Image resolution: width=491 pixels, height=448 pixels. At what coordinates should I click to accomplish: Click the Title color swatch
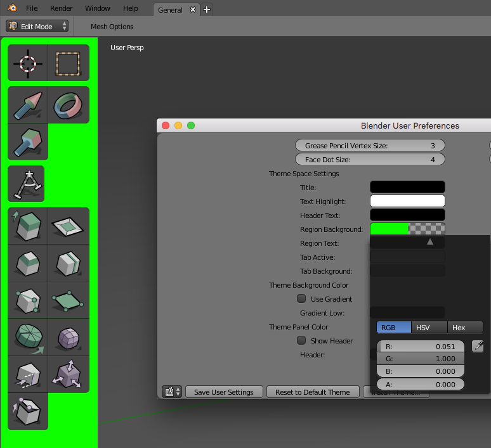pyautogui.click(x=407, y=187)
